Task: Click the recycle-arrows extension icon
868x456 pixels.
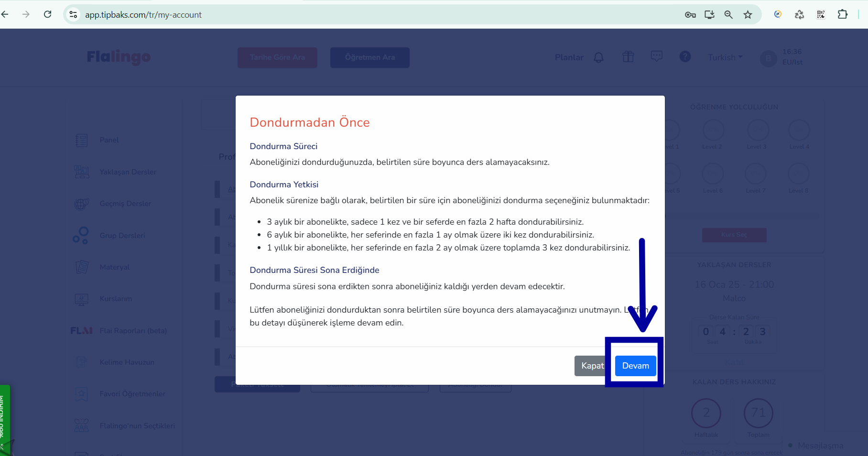Action: tap(799, 14)
